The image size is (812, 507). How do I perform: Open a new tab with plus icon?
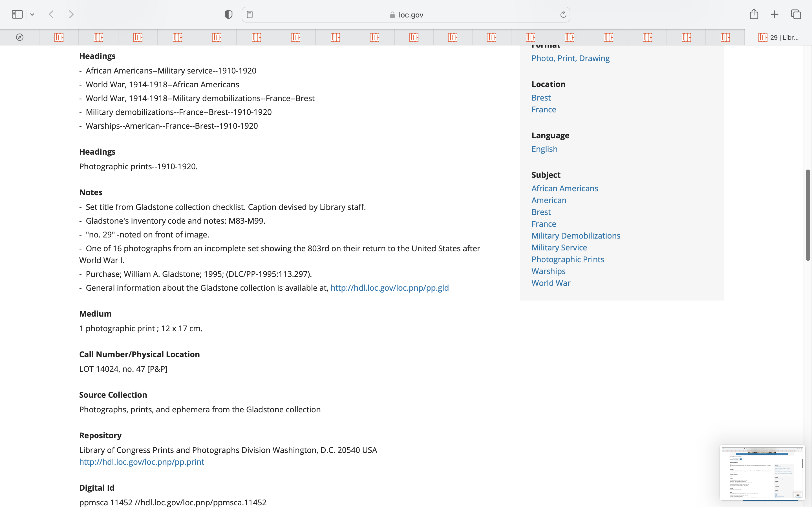click(775, 14)
